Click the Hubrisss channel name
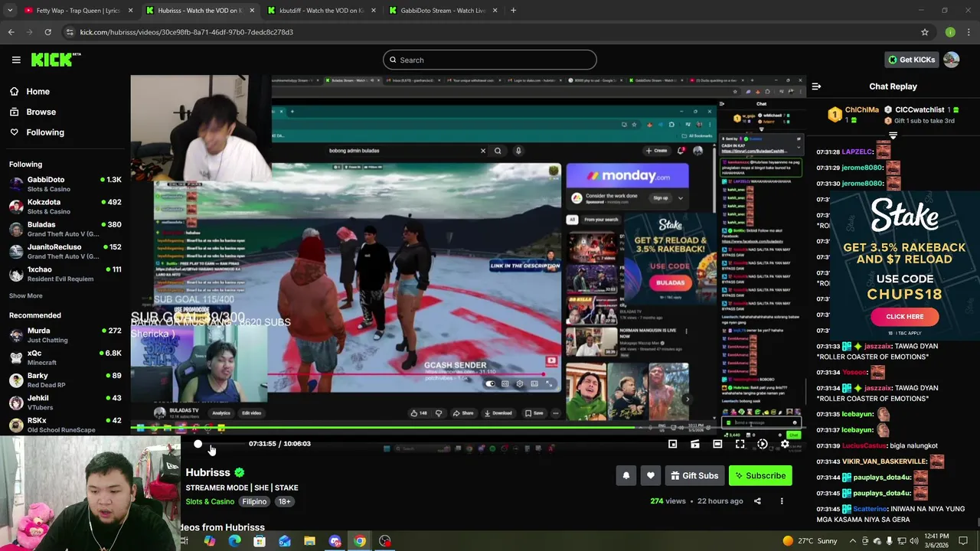This screenshot has width=980, height=551. [207, 473]
